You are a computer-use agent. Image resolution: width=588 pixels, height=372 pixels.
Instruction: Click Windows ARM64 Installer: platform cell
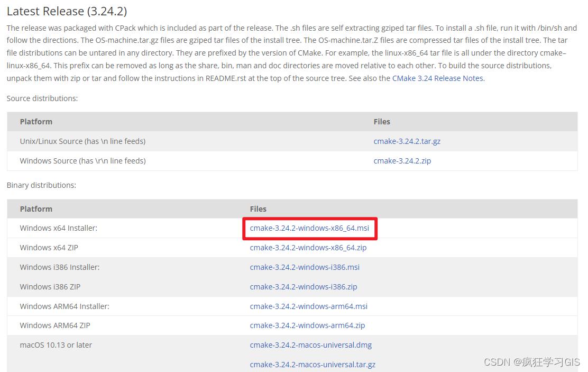click(x=65, y=306)
